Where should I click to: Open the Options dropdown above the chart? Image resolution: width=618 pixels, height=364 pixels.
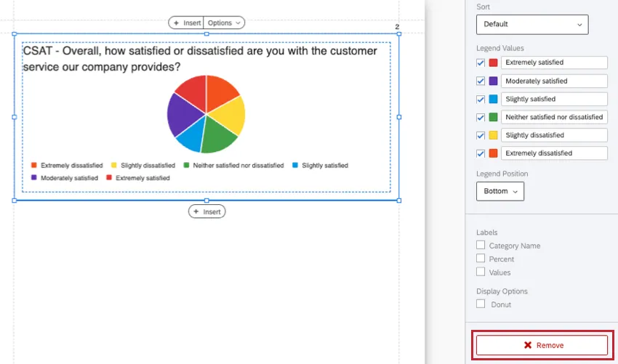224,23
